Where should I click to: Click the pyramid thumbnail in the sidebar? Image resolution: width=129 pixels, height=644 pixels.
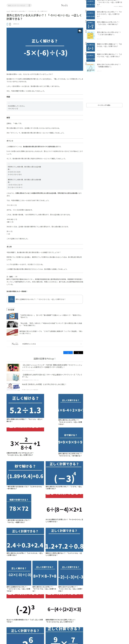point(91,68)
